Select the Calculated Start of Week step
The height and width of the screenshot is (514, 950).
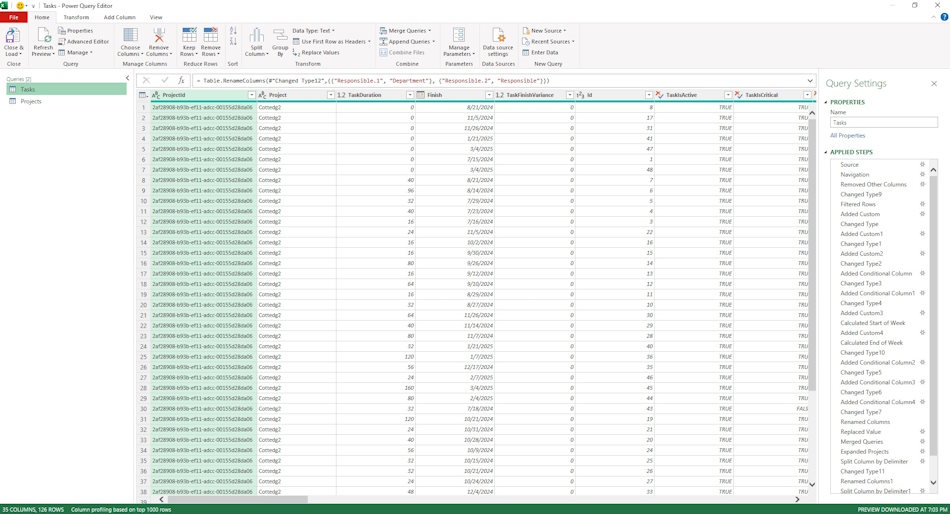pyautogui.click(x=872, y=322)
